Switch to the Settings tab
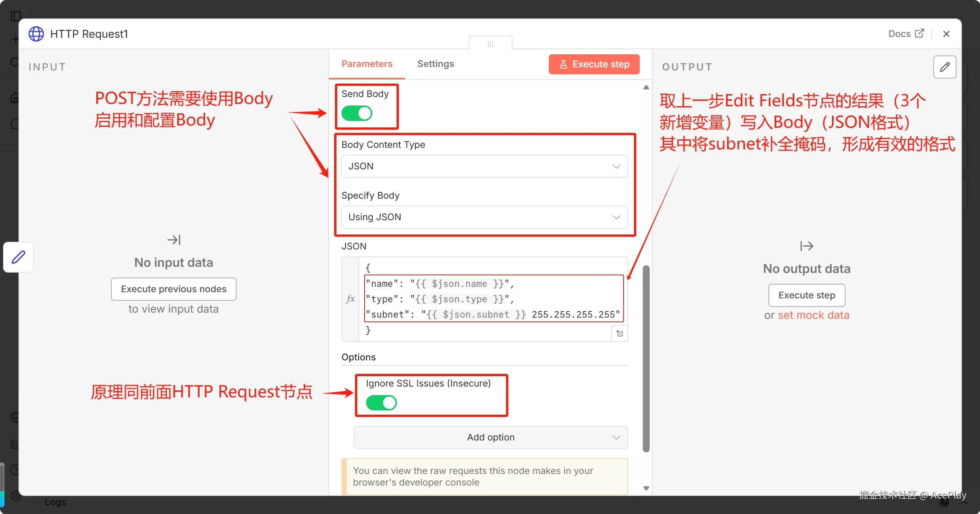The width and height of the screenshot is (980, 514). click(x=435, y=64)
